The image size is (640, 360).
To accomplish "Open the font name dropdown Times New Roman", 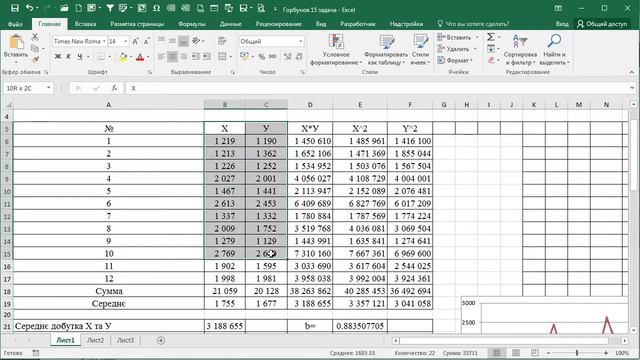I will coord(104,41).
